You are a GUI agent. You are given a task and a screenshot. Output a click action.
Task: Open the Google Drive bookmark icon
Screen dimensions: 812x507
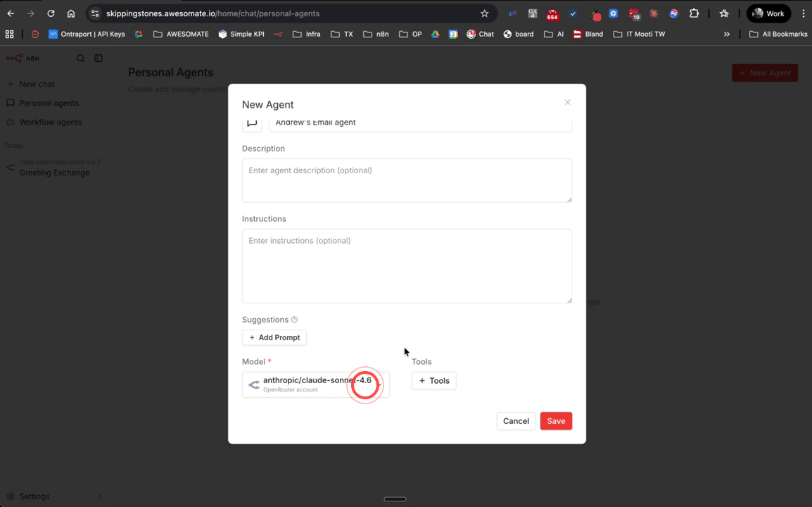(x=435, y=35)
